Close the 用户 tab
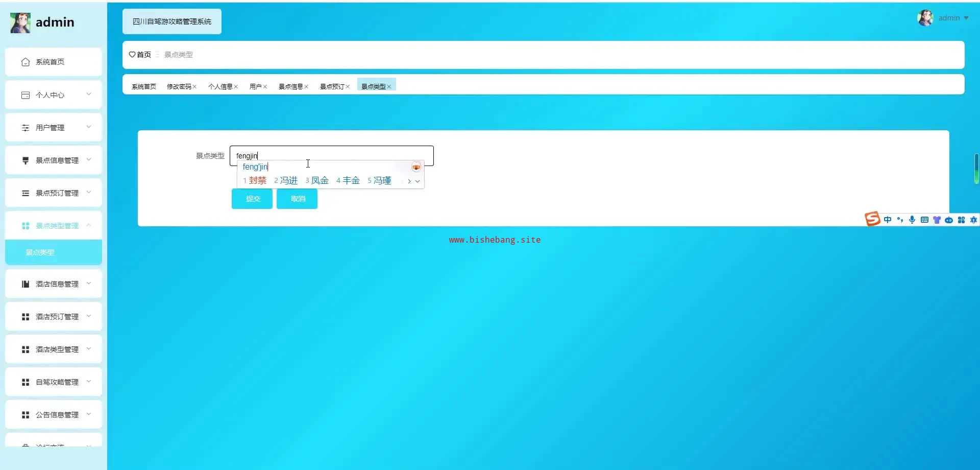This screenshot has width=980, height=470. click(265, 87)
